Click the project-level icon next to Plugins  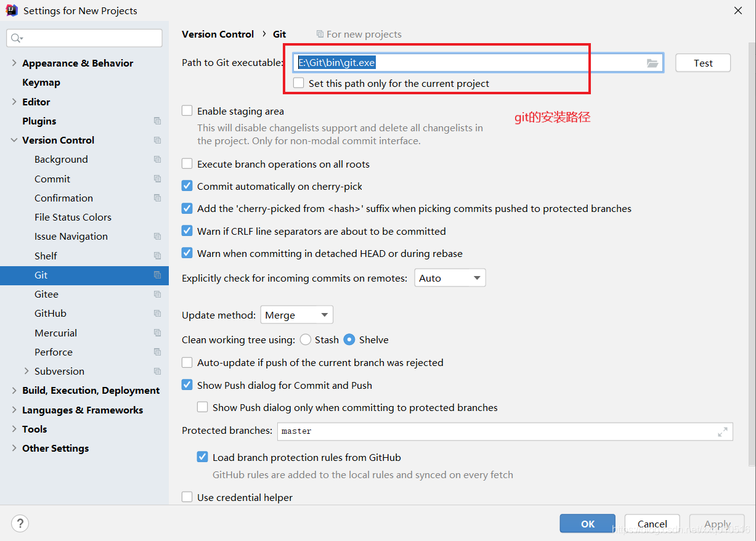click(x=157, y=121)
